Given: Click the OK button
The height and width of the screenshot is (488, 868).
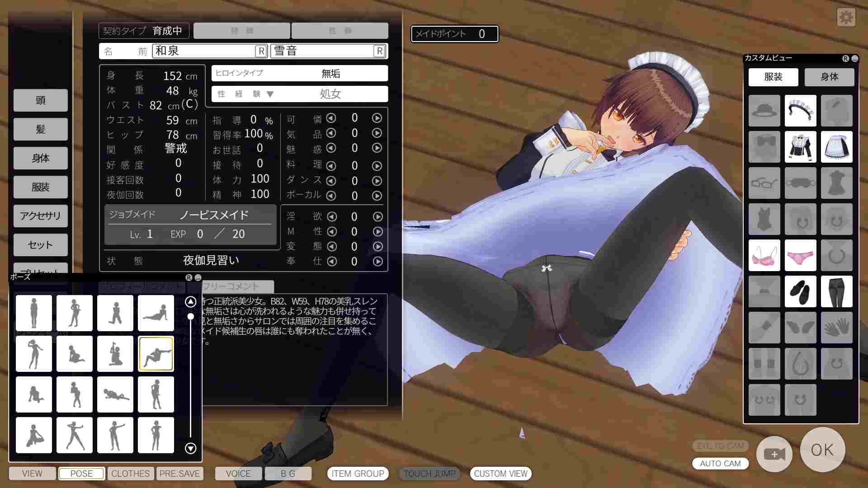Looking at the screenshot, I should click(822, 450).
